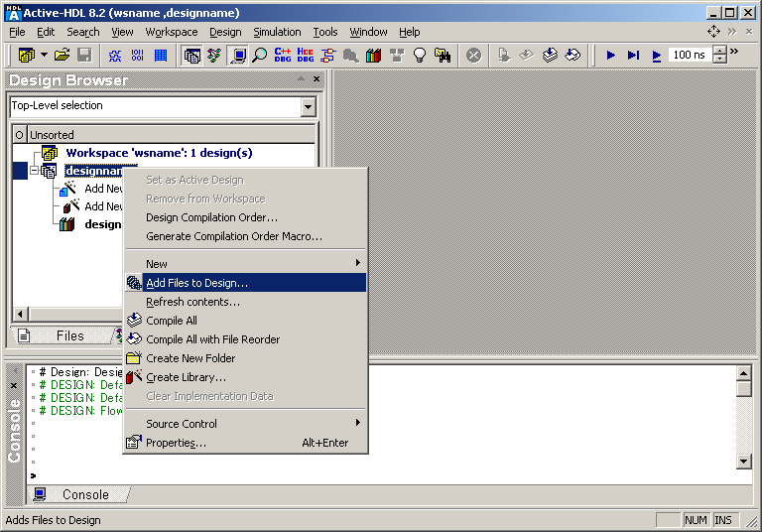Click the workspace explorer toolbar icon

click(x=26, y=55)
